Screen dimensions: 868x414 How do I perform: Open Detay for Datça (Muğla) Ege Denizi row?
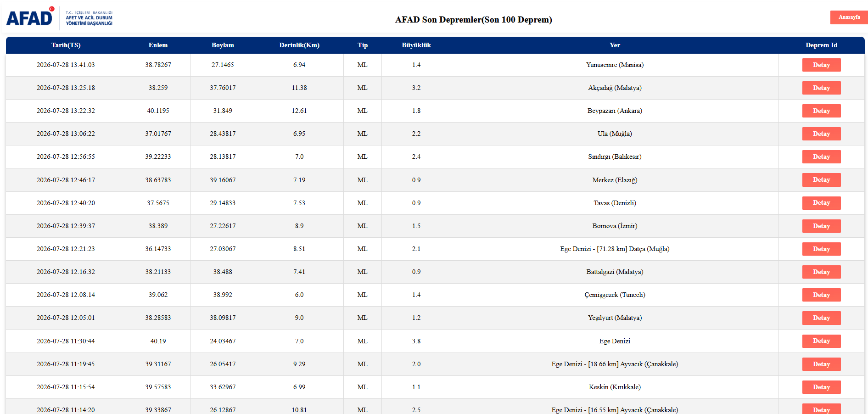pyautogui.click(x=821, y=249)
